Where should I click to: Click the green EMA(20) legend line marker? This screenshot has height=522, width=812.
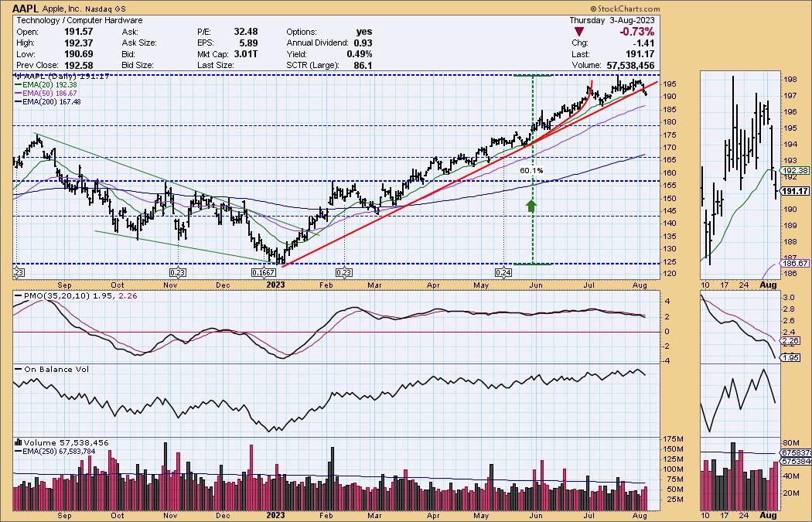[x=18, y=84]
